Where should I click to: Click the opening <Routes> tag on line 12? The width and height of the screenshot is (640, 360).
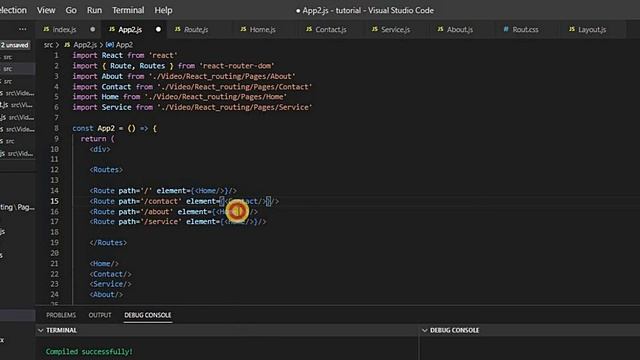[106, 170]
